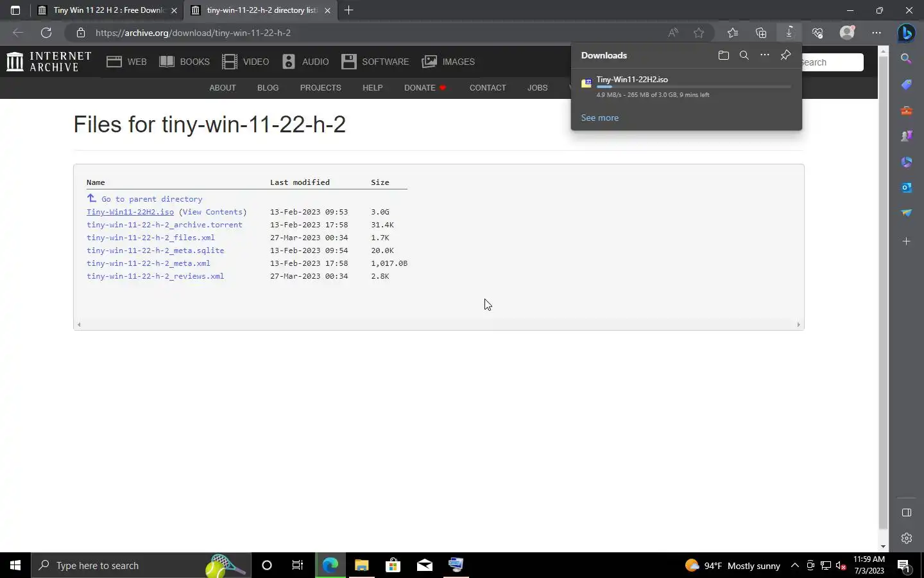The height and width of the screenshot is (578, 924).
Task: Open tiny-win-11-22-h-2_meta.xml
Action: click(148, 263)
